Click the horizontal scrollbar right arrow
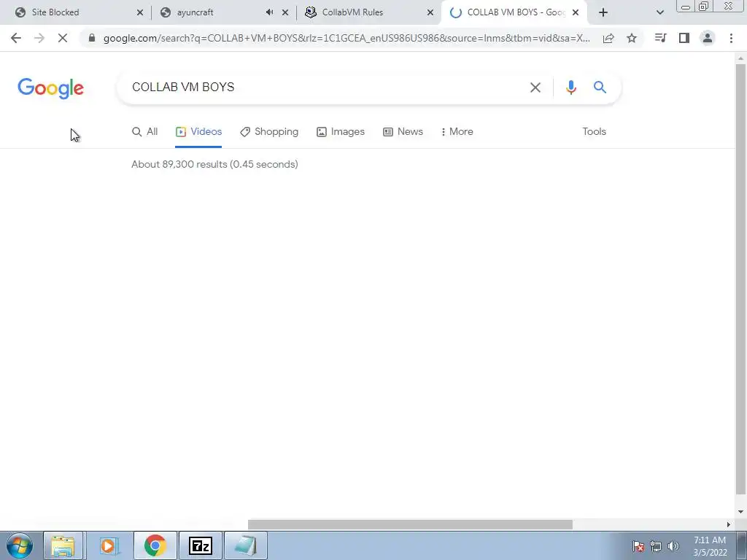Image resolution: width=747 pixels, height=560 pixels. click(x=729, y=524)
